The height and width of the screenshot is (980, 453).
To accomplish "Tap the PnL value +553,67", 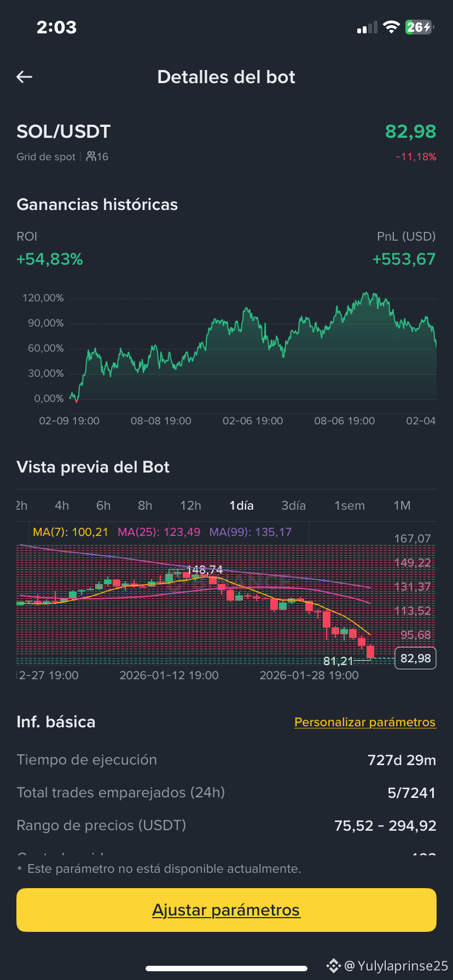I will click(404, 259).
